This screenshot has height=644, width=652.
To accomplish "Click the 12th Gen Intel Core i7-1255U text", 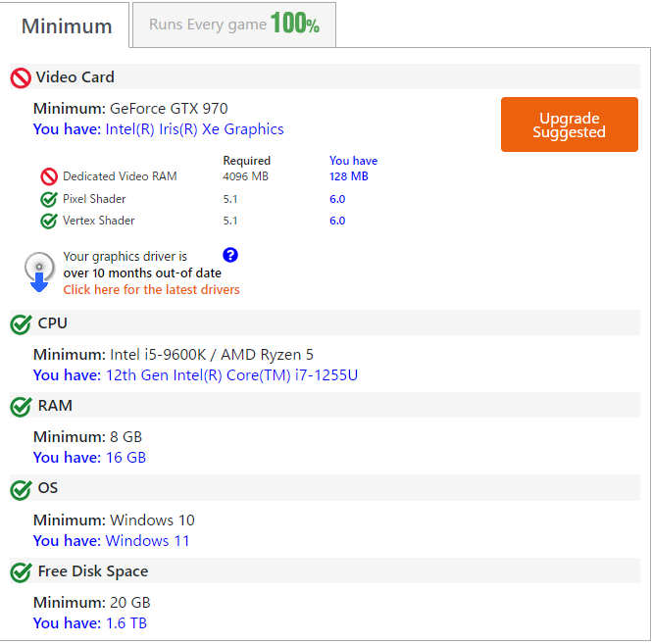I will (x=230, y=375).
